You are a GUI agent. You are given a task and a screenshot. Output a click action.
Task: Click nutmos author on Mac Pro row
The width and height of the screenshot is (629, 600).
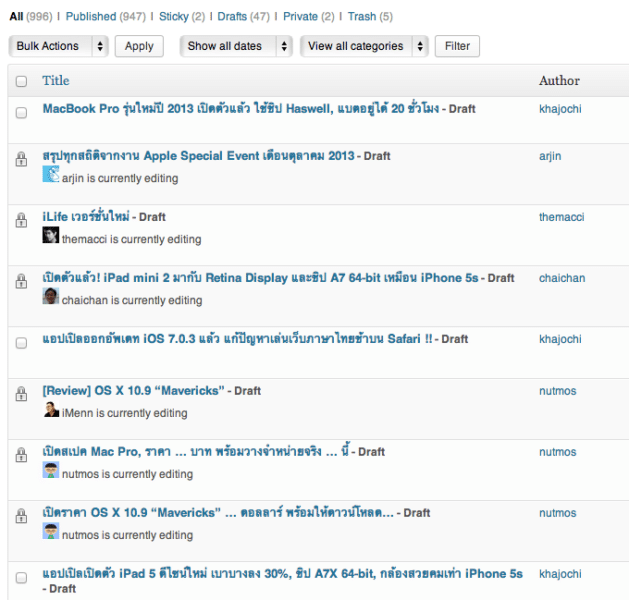(558, 452)
